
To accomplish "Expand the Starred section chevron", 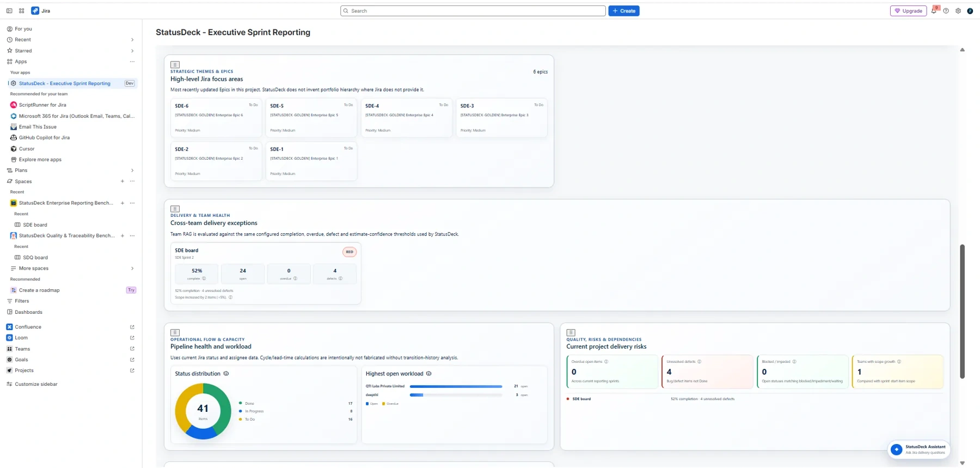I will coord(132,51).
